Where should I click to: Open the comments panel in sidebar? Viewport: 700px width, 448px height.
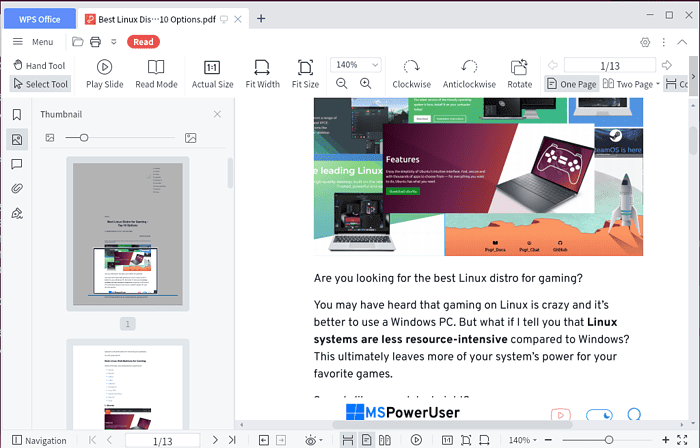pyautogui.click(x=17, y=164)
